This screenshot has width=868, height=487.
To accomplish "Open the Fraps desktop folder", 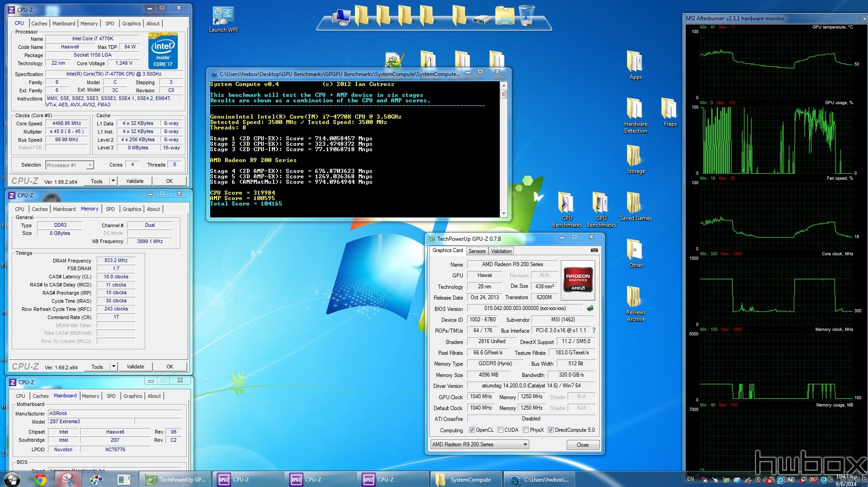I will 670,112.
